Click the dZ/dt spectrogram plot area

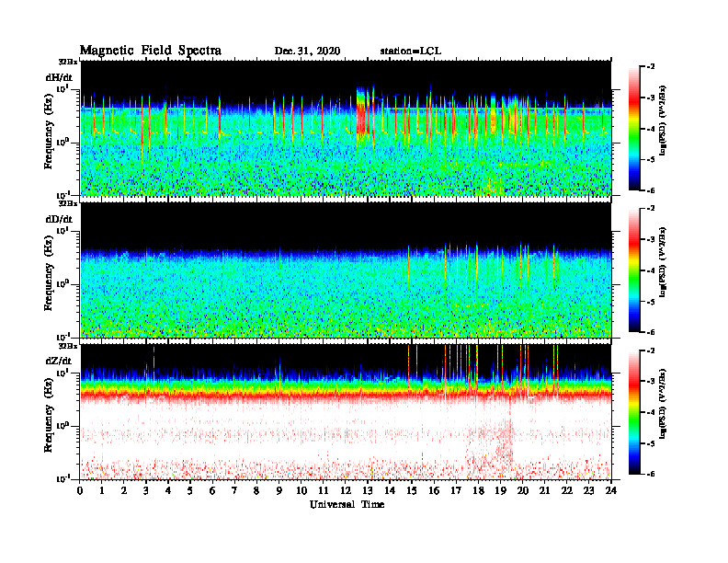click(346, 411)
